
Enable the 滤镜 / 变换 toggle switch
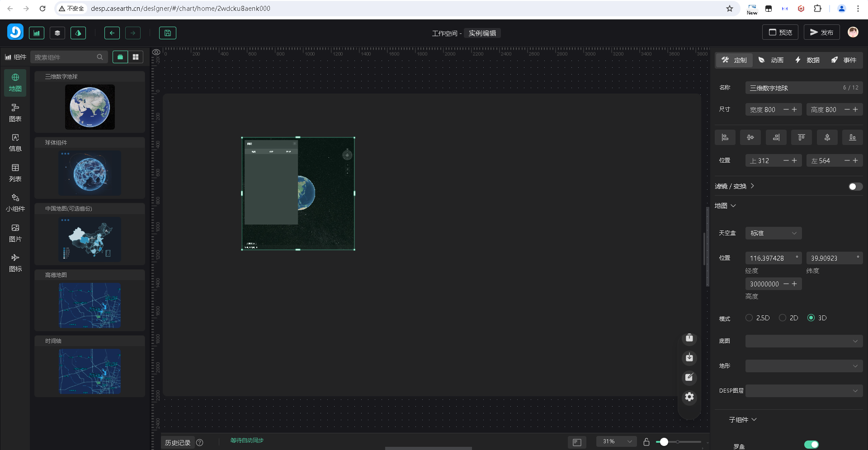[x=855, y=187]
